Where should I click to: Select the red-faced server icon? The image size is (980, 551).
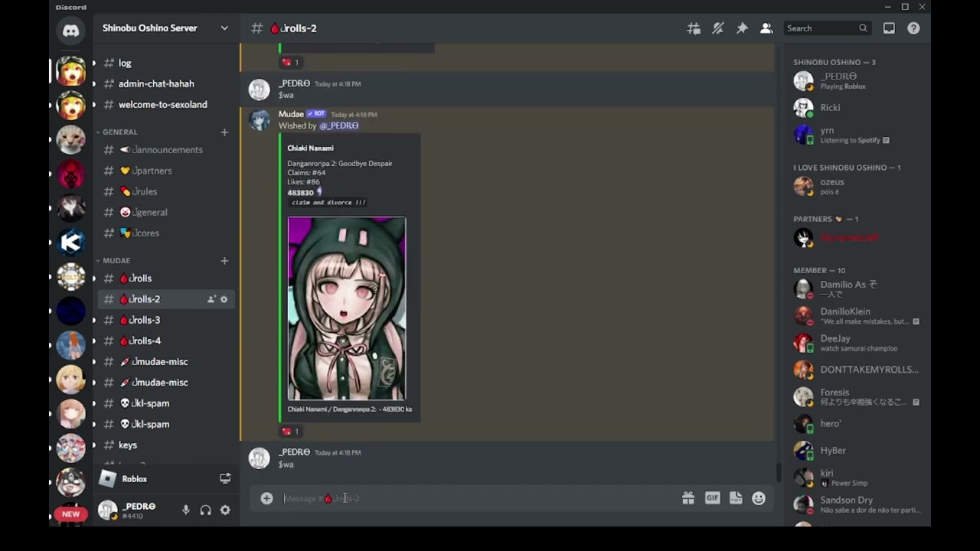click(x=70, y=174)
